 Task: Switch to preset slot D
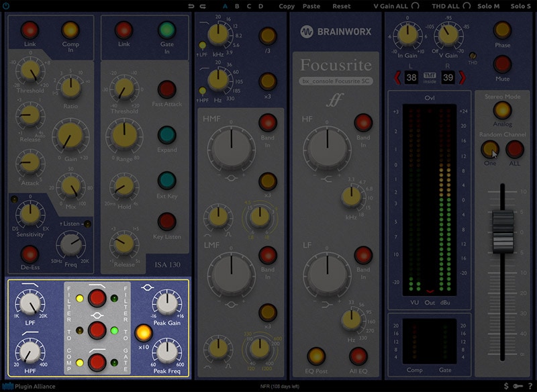click(260, 6)
